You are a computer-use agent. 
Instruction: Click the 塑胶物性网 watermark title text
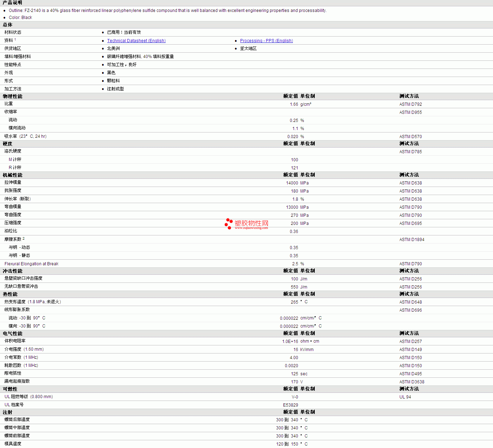(251, 223)
